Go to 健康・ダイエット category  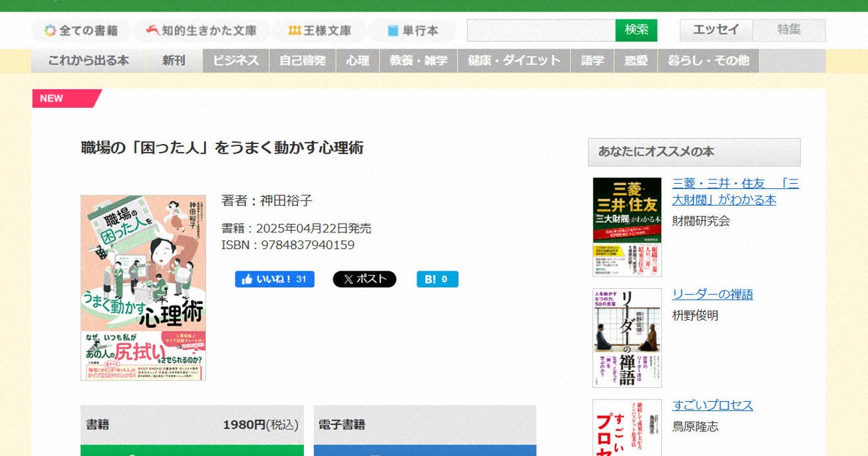click(514, 61)
